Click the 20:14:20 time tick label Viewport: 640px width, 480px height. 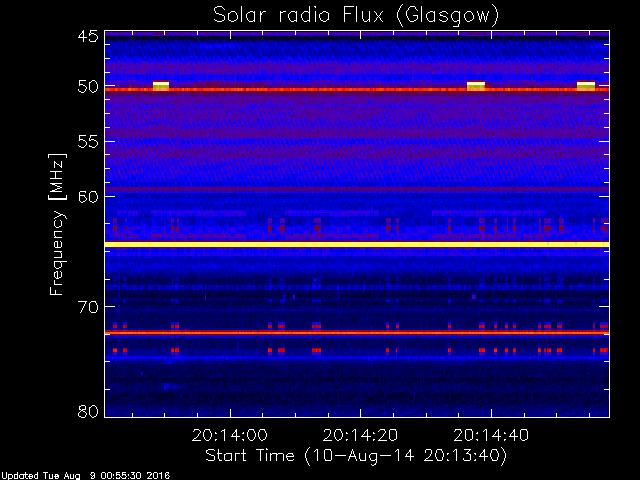tap(360, 435)
